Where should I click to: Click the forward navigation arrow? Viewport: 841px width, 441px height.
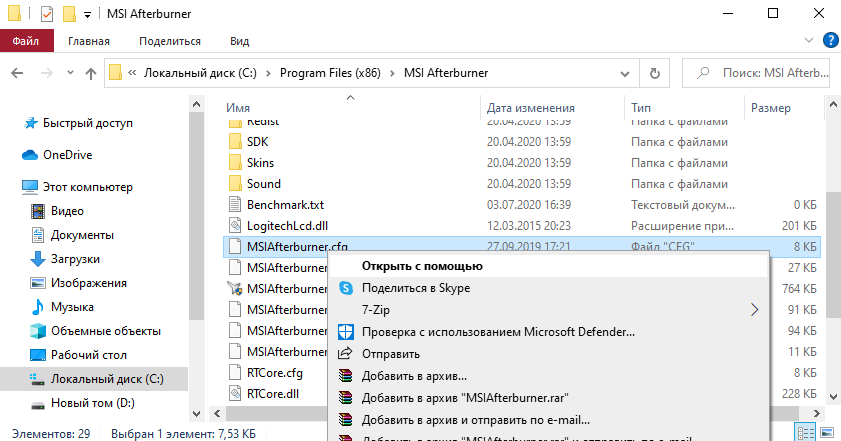pos(47,73)
